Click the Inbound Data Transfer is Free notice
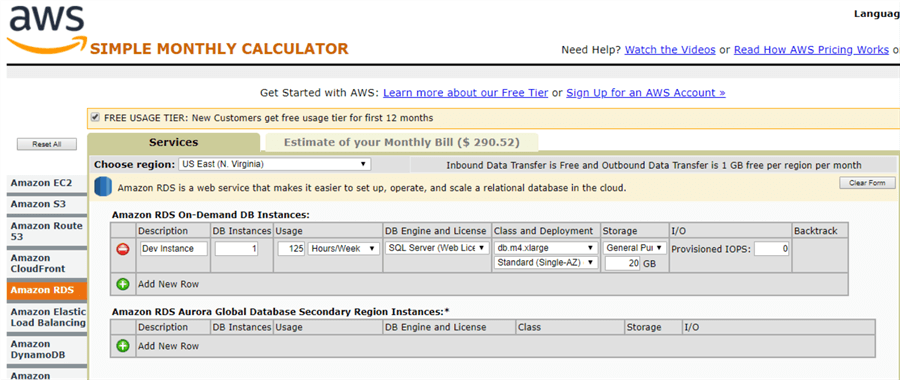Image resolution: width=900 pixels, height=380 pixels. click(654, 165)
